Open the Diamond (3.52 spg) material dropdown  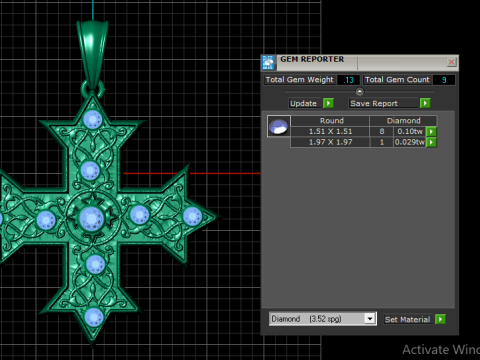[x=370, y=319]
